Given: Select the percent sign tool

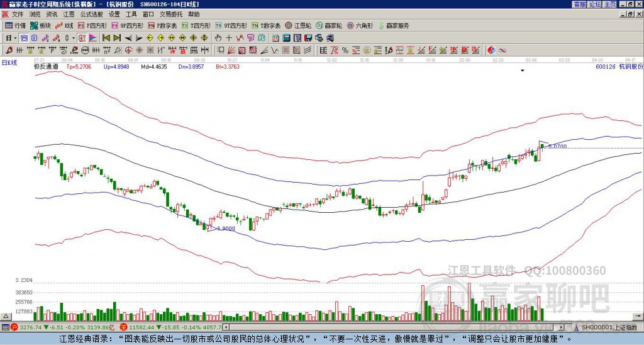Looking at the screenshot, I should 345,50.
